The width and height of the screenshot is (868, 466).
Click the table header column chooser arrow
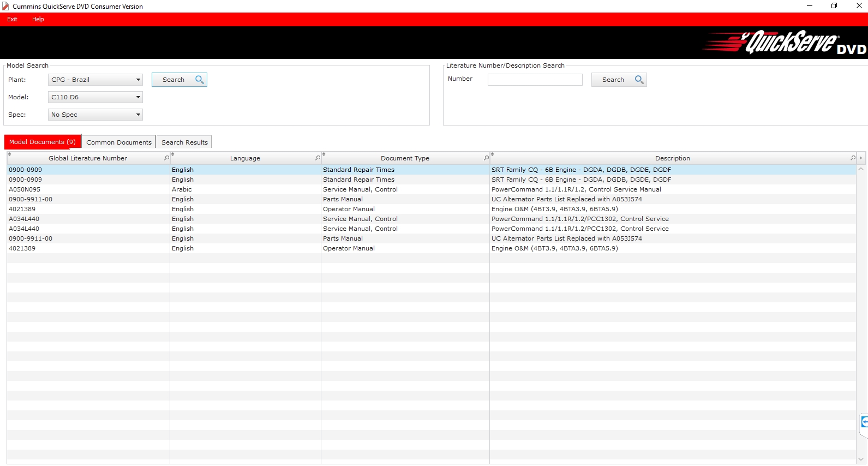861,158
